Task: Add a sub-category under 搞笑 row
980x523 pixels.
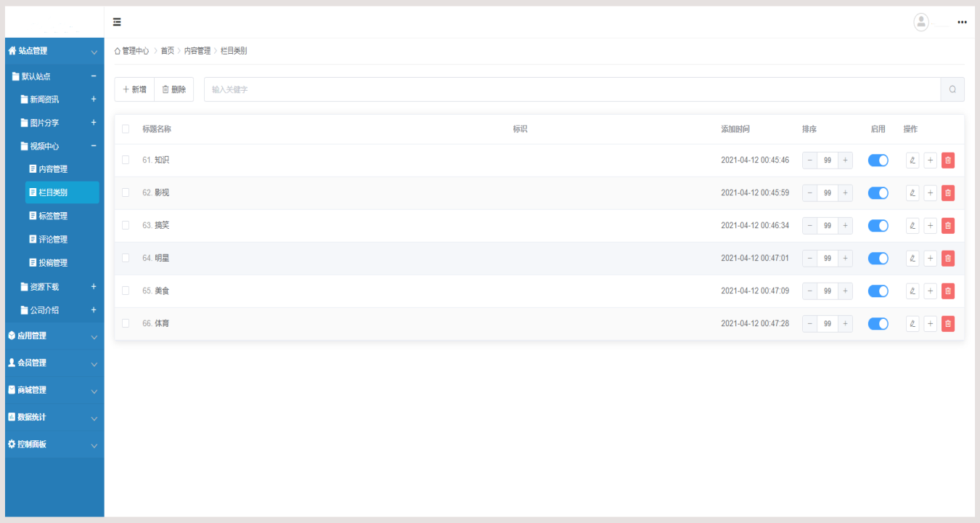Action: (x=930, y=226)
